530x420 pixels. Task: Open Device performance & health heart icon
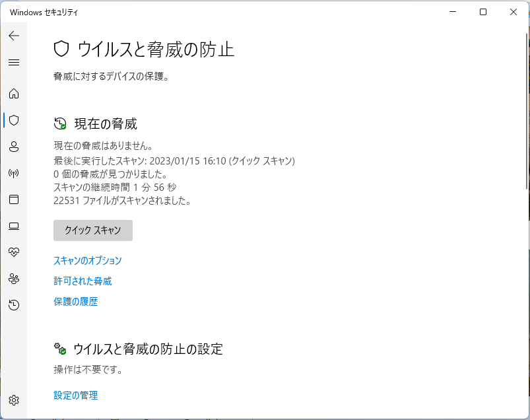tap(14, 252)
